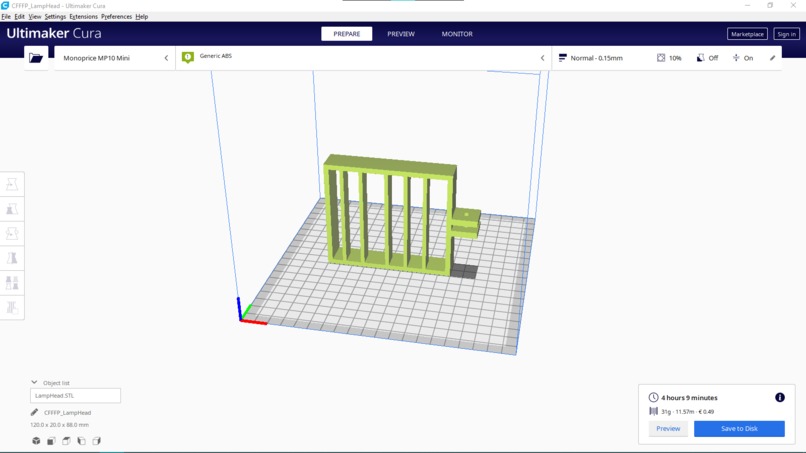Viewport: 806px width, 453px height.
Task: Click Save to Disk
Action: 739,428
